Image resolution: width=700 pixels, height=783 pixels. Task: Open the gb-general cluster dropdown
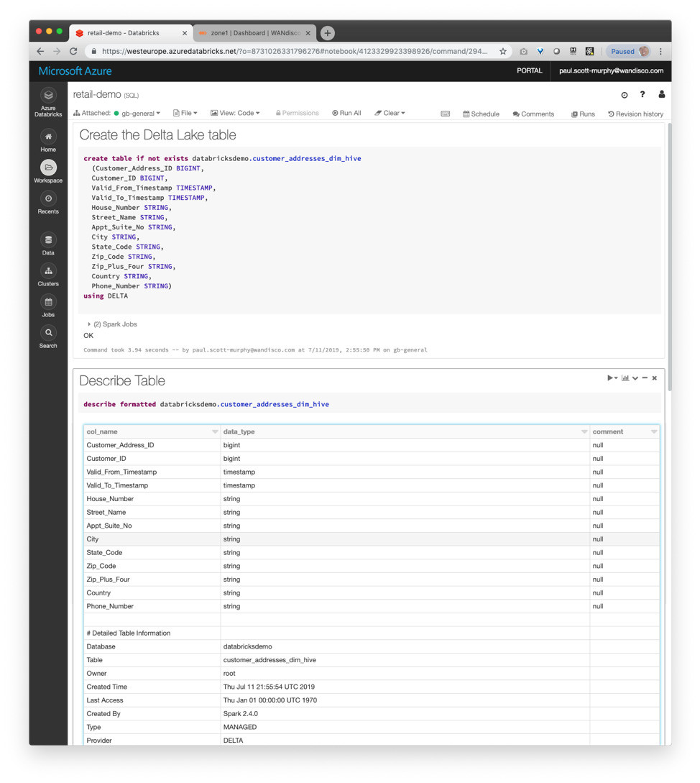[140, 113]
